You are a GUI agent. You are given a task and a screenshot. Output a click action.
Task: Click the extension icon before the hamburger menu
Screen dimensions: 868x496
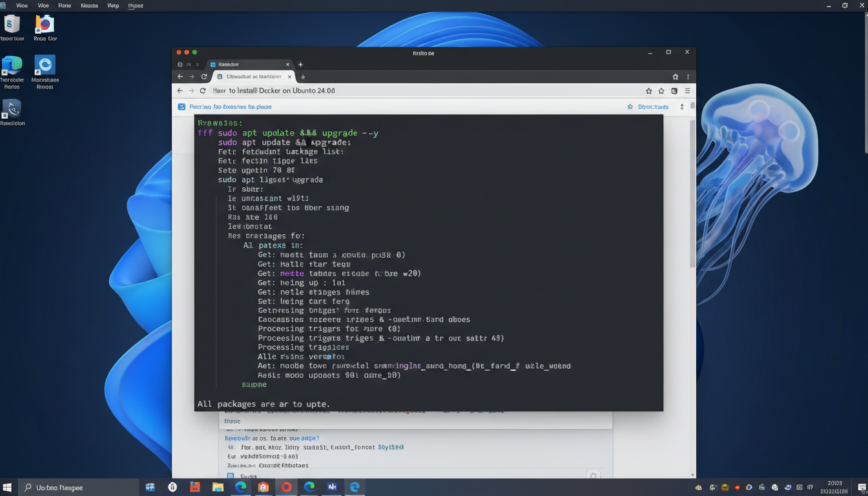point(674,91)
